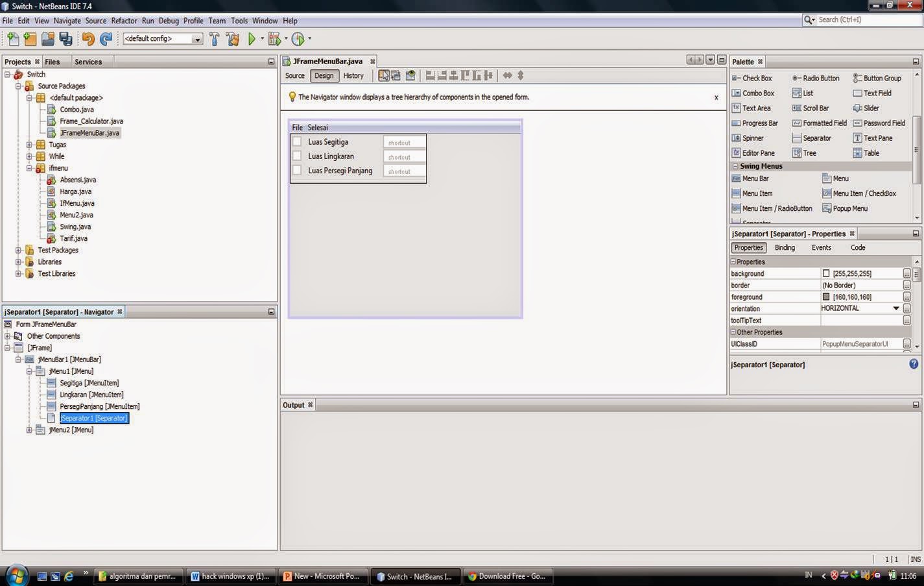
Task: Pick Menu Item / CheckBox from Palette
Action: pyautogui.click(x=859, y=193)
